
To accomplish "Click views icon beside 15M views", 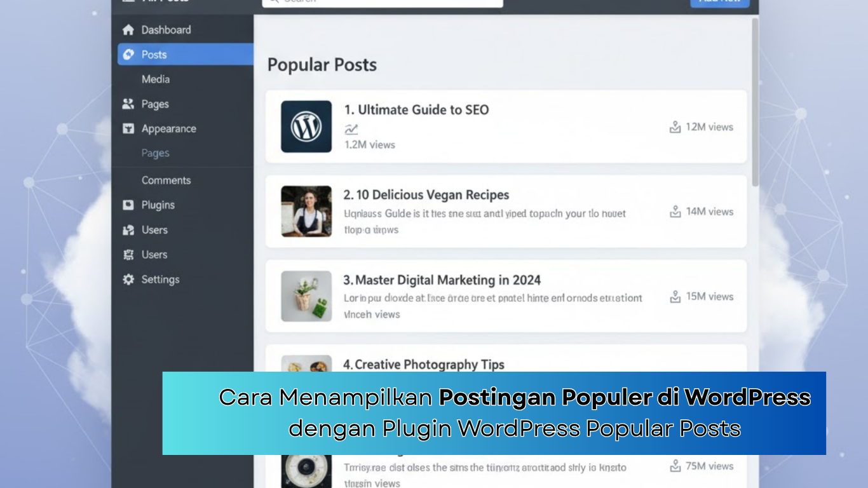I will coord(675,297).
